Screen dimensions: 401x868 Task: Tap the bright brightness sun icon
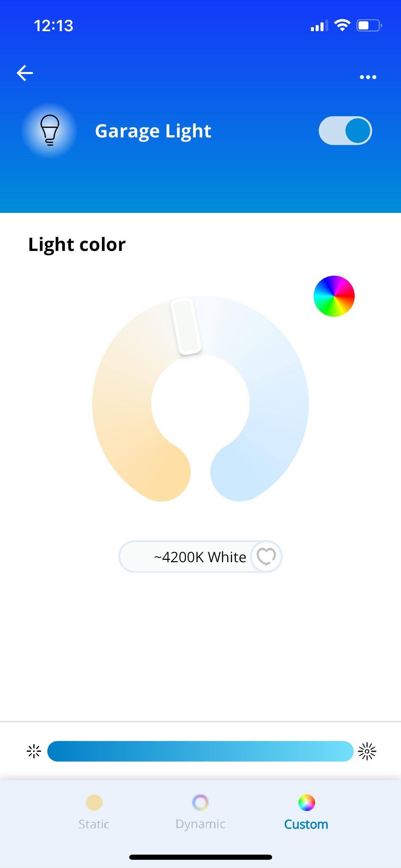[x=367, y=751]
